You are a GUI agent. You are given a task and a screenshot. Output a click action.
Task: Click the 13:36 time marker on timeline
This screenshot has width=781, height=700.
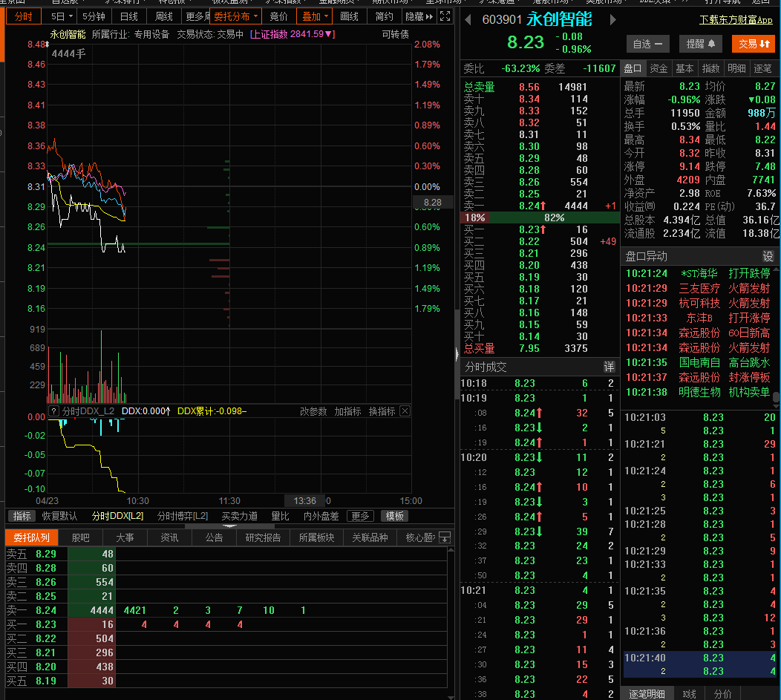[x=304, y=500]
